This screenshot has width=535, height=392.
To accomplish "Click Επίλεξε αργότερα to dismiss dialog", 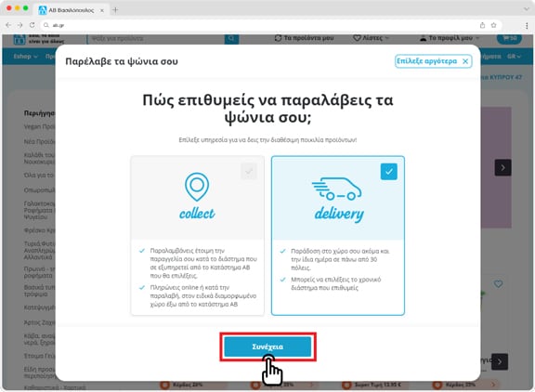I will coord(434,61).
